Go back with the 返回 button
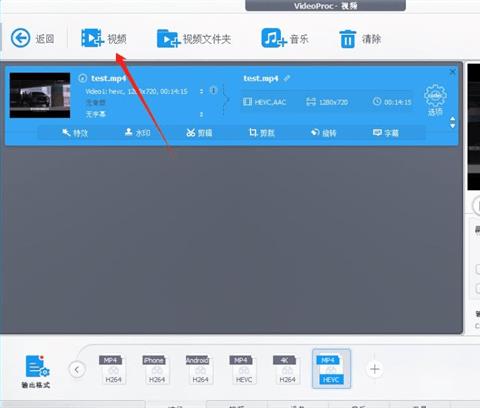This screenshot has width=480, height=408. pos(32,38)
